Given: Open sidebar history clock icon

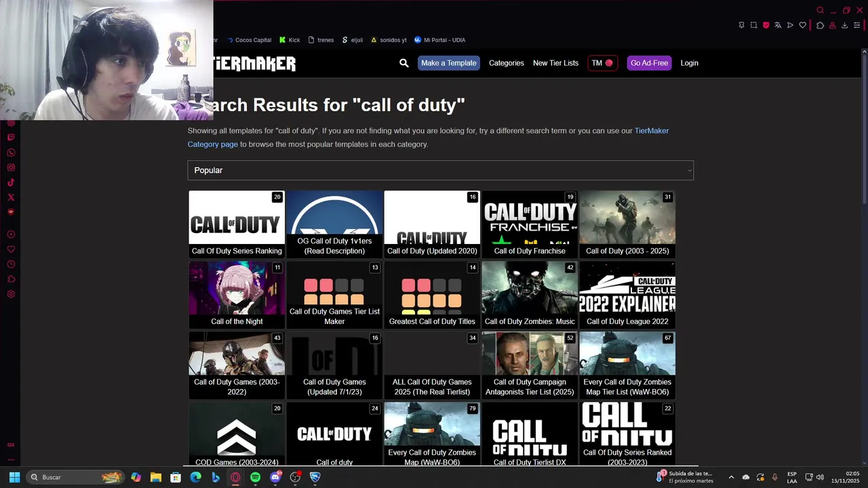Looking at the screenshot, I should 11,264.
